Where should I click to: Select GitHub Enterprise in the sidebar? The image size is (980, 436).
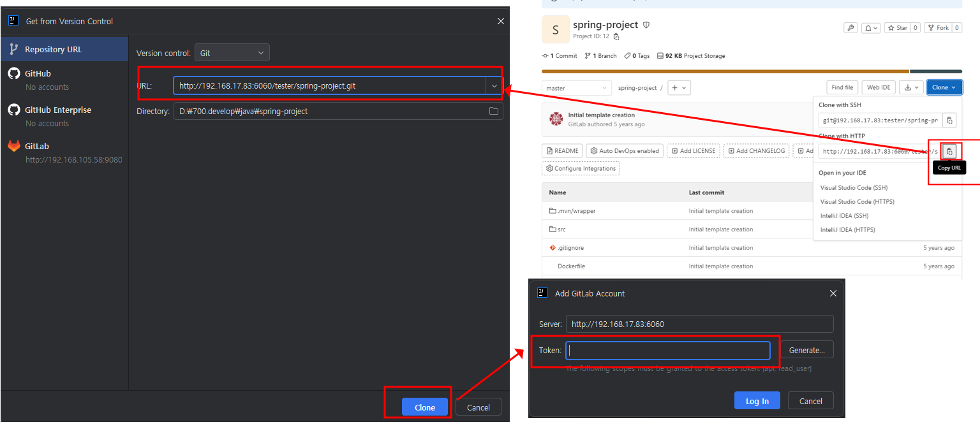[x=64, y=116]
